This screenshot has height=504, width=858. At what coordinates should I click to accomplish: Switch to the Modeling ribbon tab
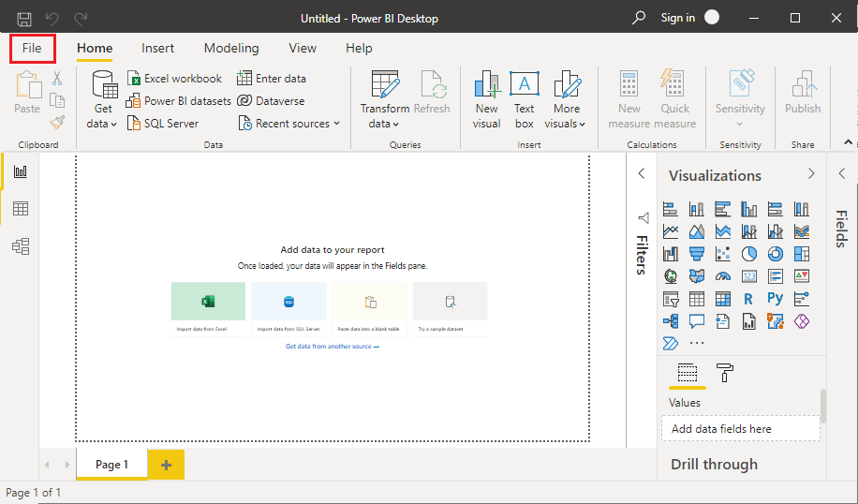[x=231, y=48]
